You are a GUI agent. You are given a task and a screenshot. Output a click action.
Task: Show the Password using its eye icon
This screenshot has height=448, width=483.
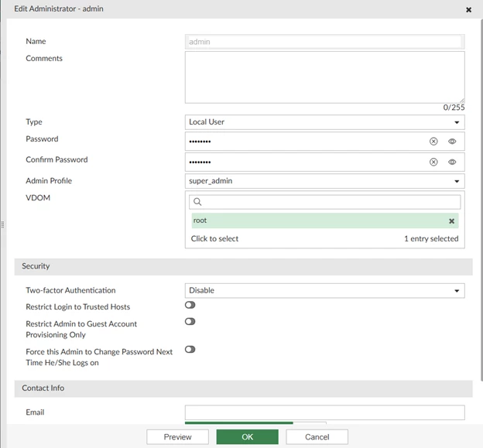coord(452,142)
